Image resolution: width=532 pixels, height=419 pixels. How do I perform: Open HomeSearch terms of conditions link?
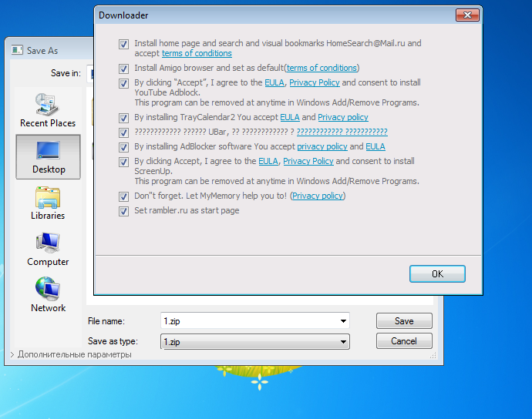(x=197, y=53)
